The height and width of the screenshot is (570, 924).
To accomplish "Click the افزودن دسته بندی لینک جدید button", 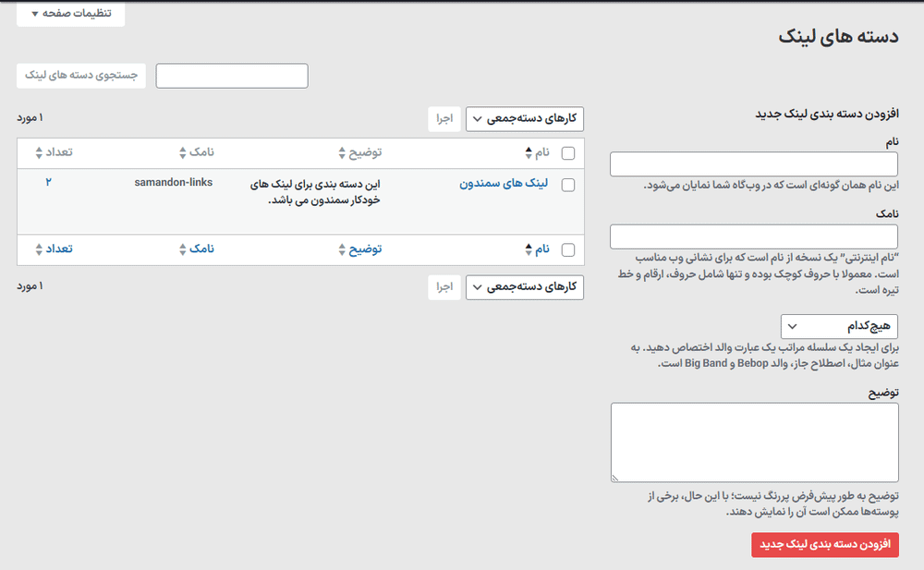I will [x=825, y=545].
